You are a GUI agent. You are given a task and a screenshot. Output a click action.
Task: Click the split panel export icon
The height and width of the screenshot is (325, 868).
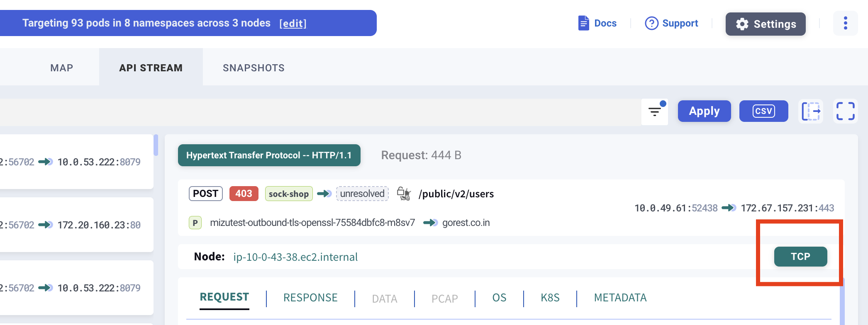pyautogui.click(x=811, y=111)
